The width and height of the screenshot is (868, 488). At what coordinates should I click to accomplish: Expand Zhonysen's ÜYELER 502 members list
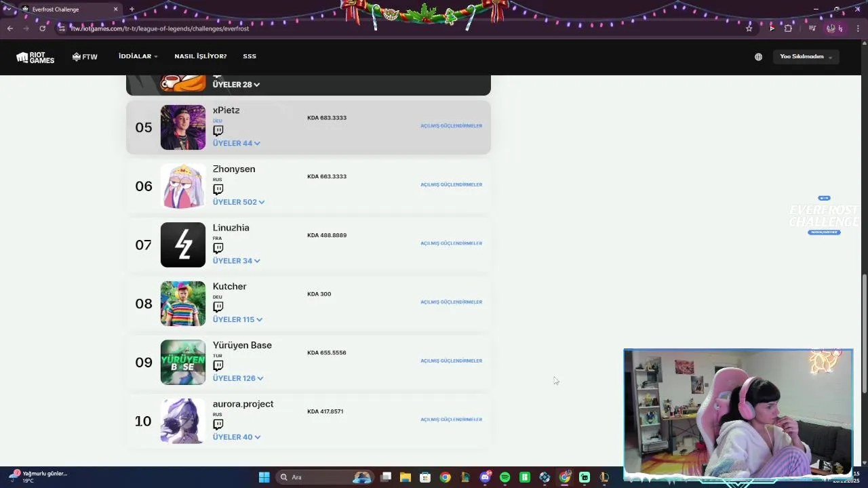coord(239,202)
